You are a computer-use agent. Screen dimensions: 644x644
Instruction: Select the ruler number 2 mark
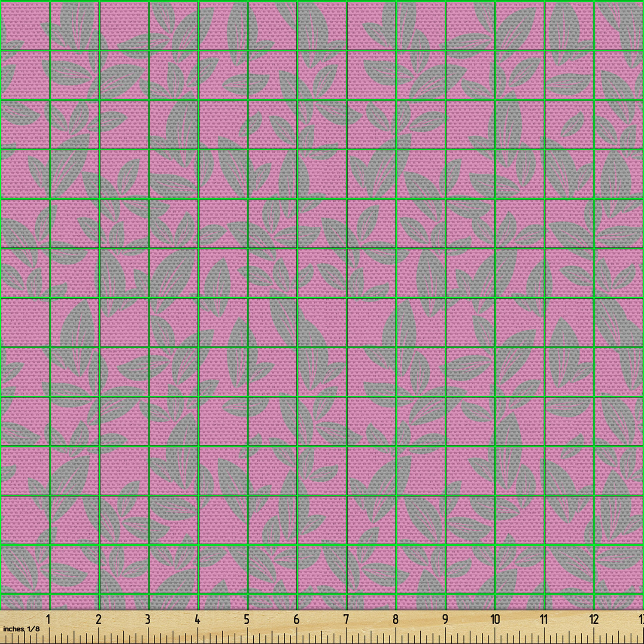98,620
